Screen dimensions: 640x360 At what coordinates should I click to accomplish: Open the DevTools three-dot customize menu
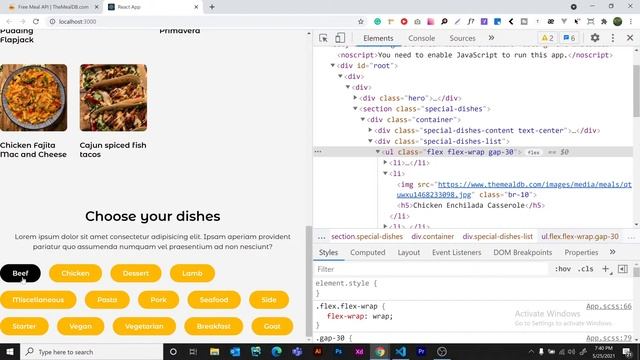[x=613, y=38]
